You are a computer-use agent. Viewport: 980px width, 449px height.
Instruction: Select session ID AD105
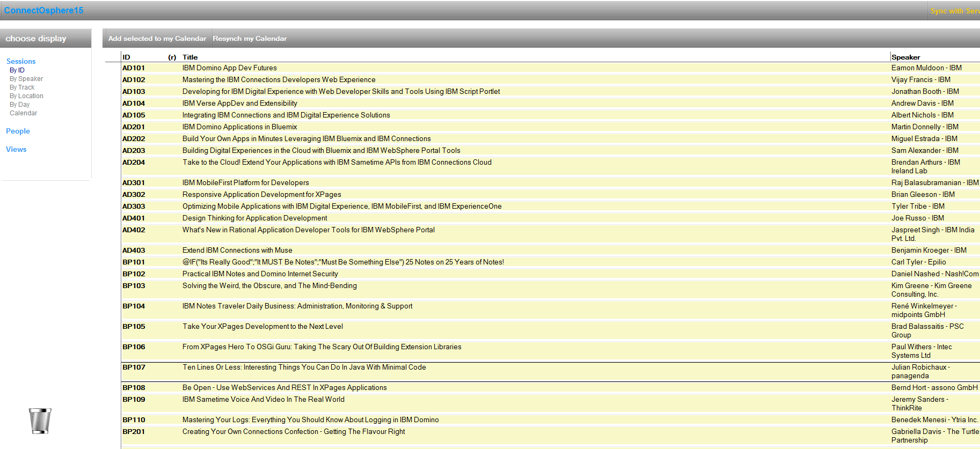tap(134, 115)
